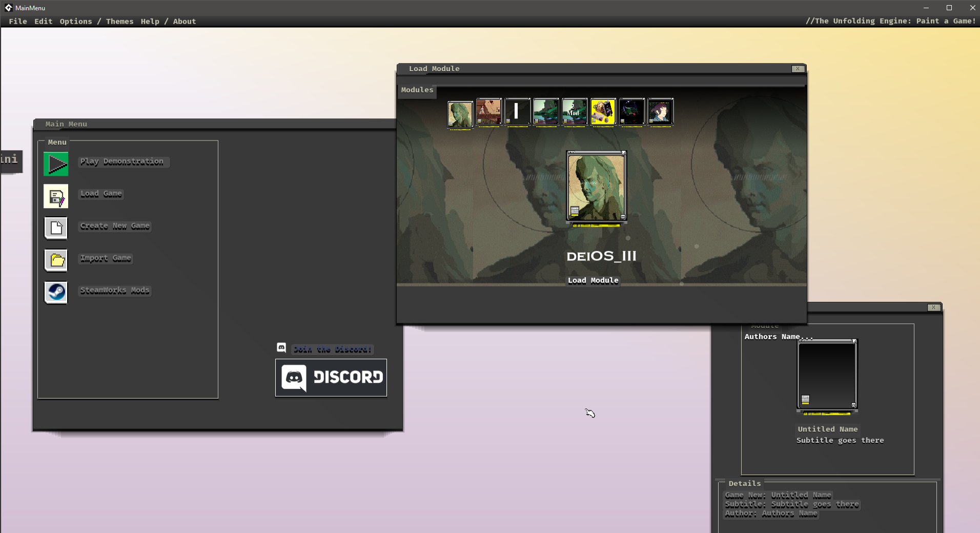Click the Import Game label
Viewport: 980px width, 533px height.
click(106, 259)
